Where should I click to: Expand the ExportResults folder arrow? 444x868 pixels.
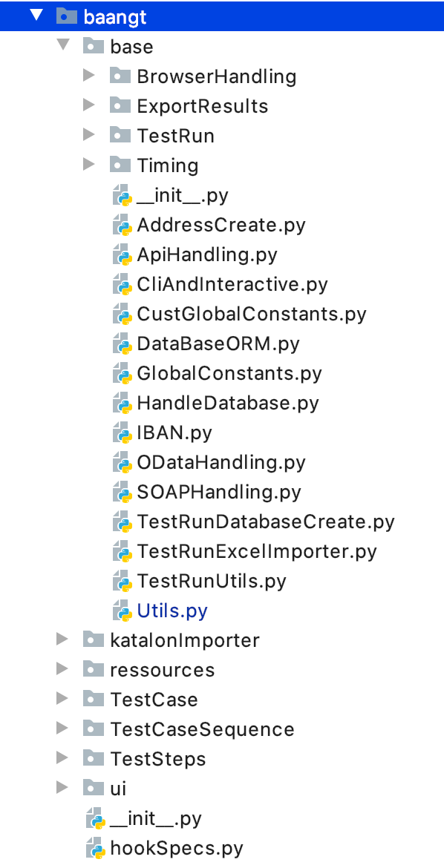click(x=88, y=105)
